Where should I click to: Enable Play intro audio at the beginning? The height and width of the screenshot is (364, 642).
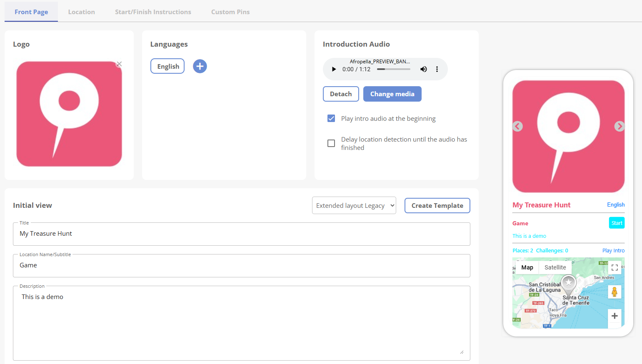[331, 118]
